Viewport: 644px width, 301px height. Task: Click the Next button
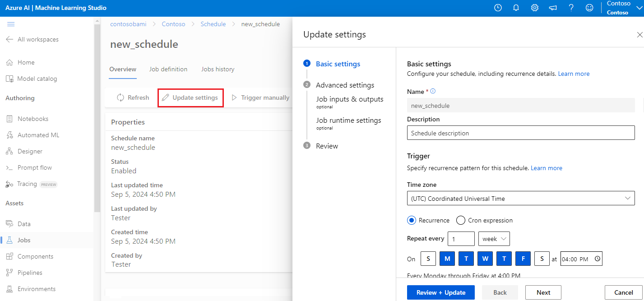coord(543,292)
